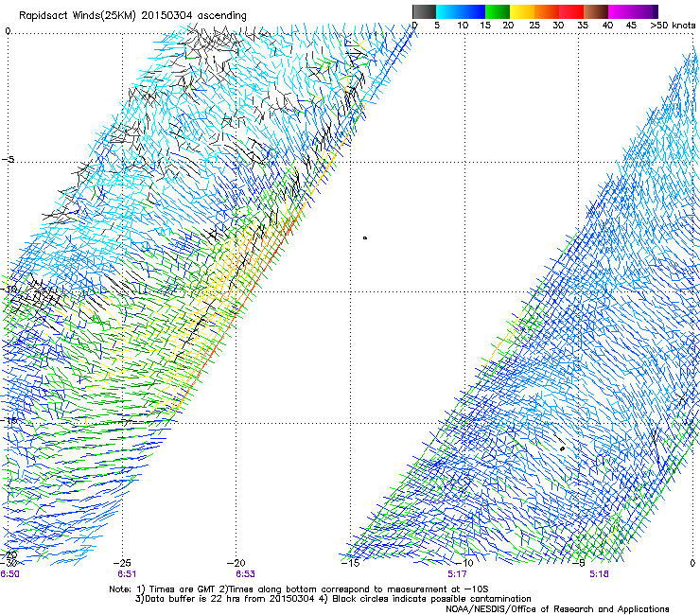The height and width of the screenshot is (615, 700).
Task: Click the '40' legend scale label
Action: 607,26
